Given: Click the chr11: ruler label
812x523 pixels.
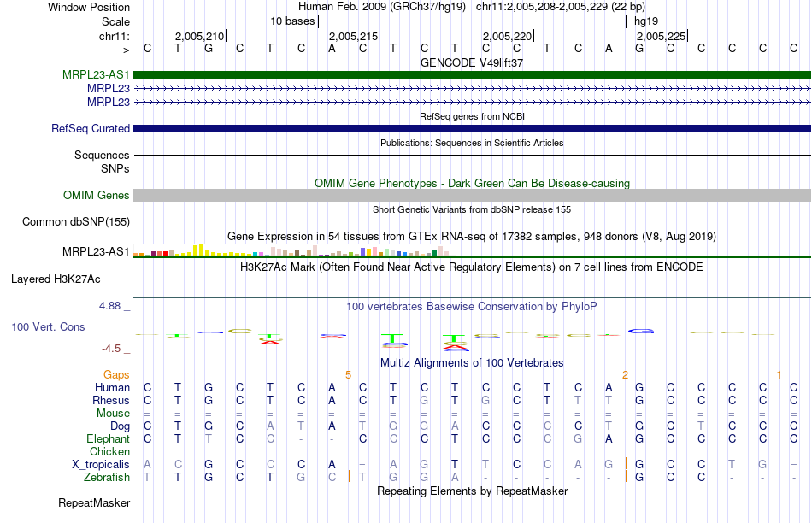Looking at the screenshot, I should click(x=114, y=36).
